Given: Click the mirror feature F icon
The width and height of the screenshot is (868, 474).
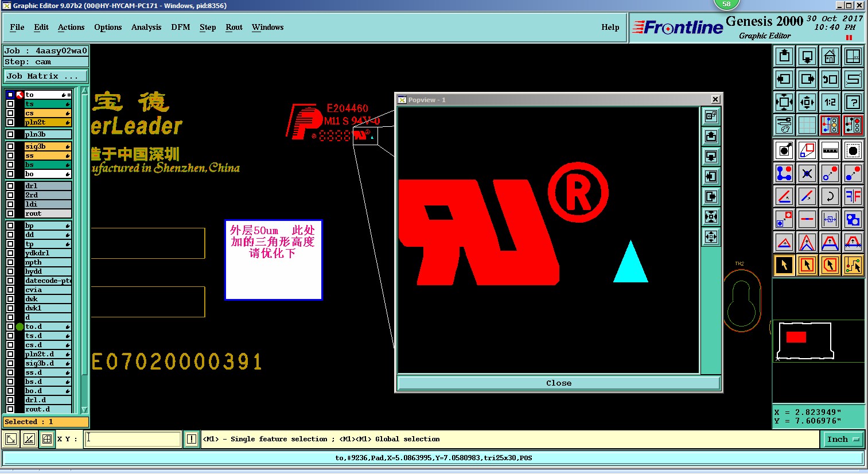Looking at the screenshot, I should click(x=853, y=196).
